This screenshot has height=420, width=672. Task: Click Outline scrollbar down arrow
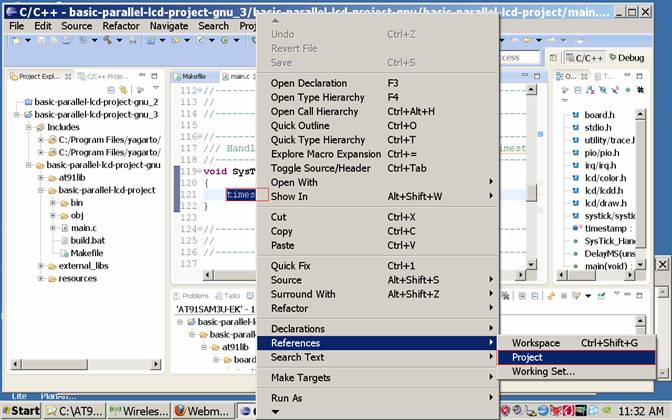[x=640, y=266]
